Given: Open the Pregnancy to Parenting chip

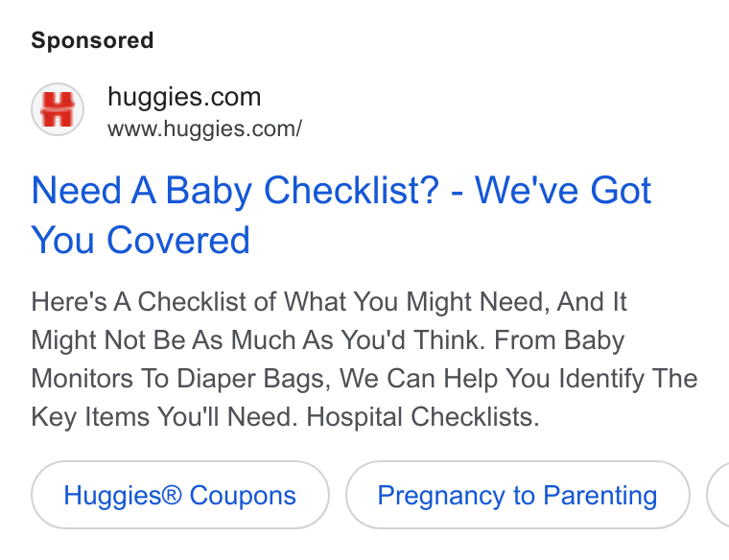Looking at the screenshot, I should [x=517, y=495].
